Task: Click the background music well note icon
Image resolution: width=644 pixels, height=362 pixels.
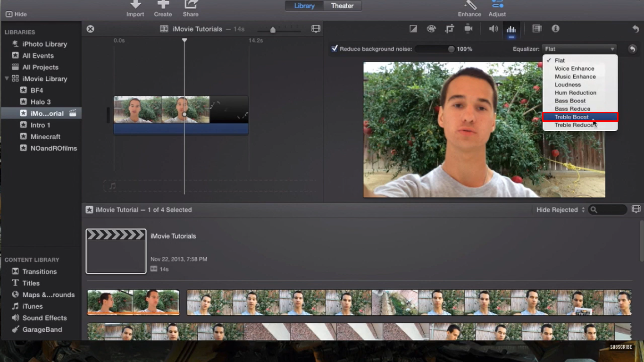Action: pos(112,186)
